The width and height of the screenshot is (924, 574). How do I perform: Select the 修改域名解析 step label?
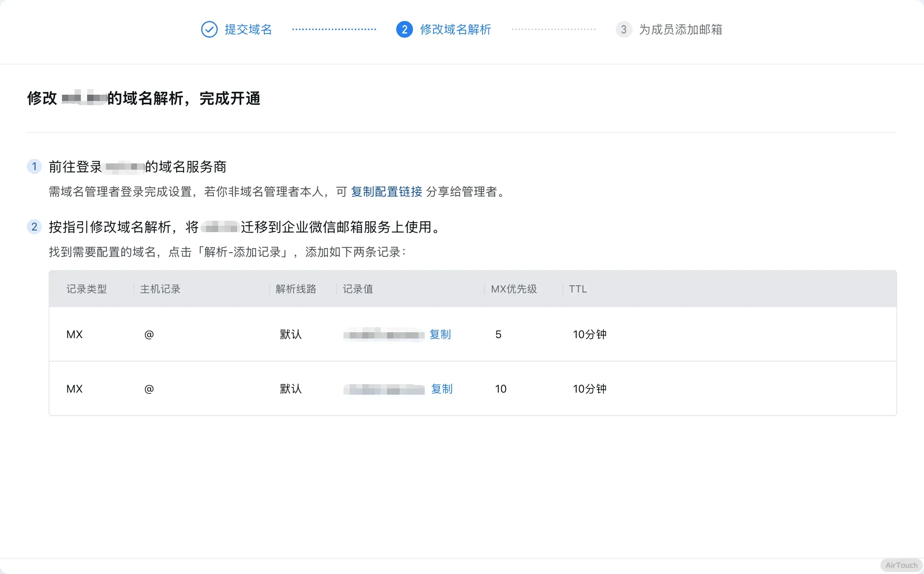[455, 29]
